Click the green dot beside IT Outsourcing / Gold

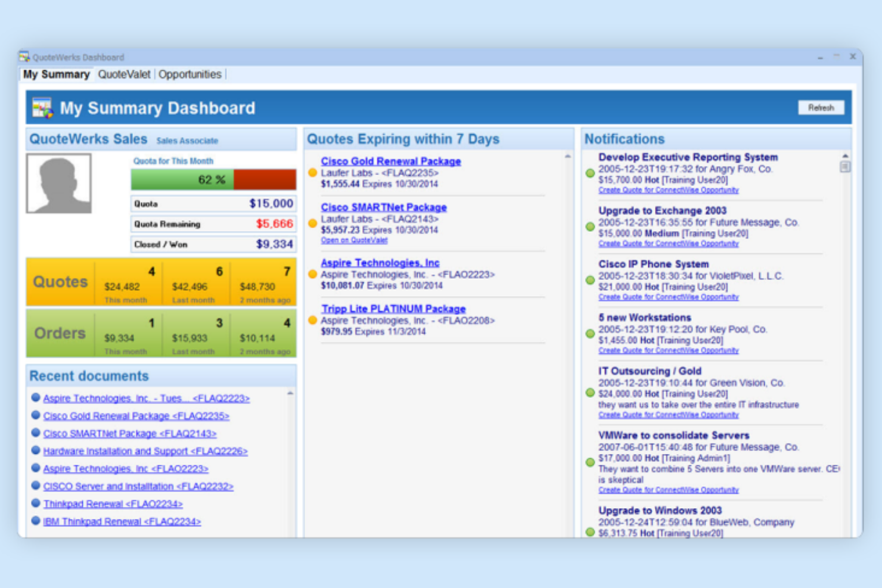(590, 393)
